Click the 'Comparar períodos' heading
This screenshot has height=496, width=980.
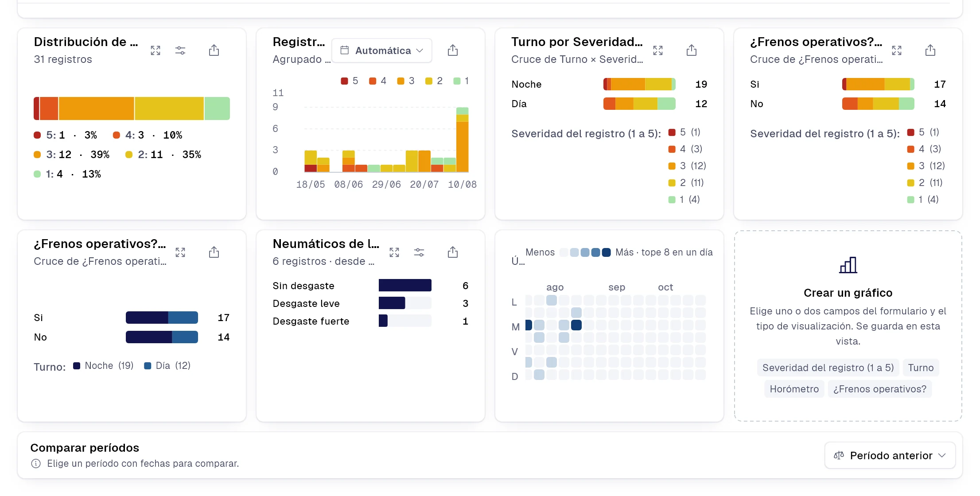point(85,448)
